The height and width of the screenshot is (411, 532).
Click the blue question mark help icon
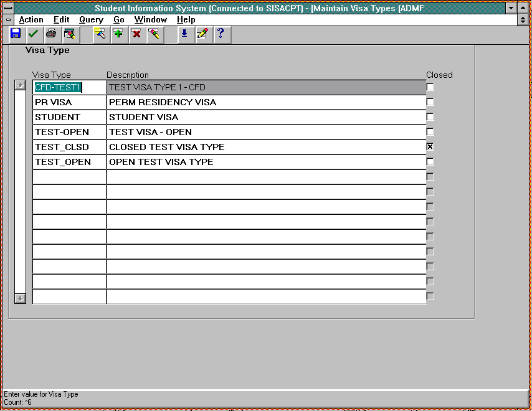pos(221,34)
